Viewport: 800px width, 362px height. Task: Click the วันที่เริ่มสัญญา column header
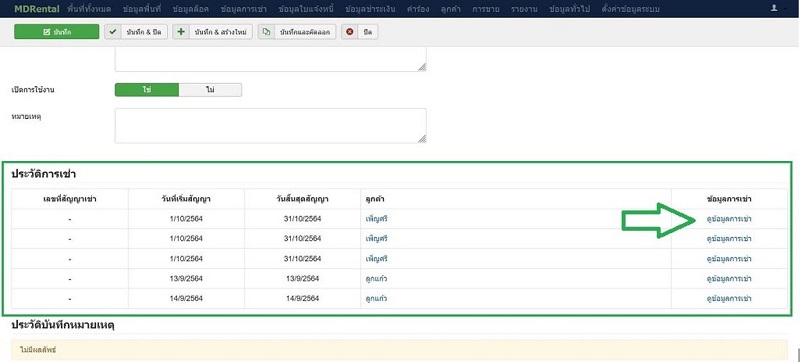(186, 199)
